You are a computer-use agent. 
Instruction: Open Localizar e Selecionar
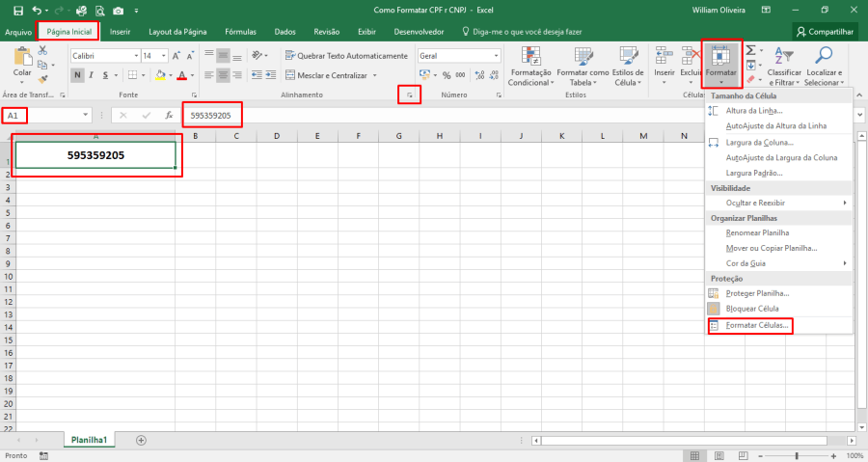825,67
